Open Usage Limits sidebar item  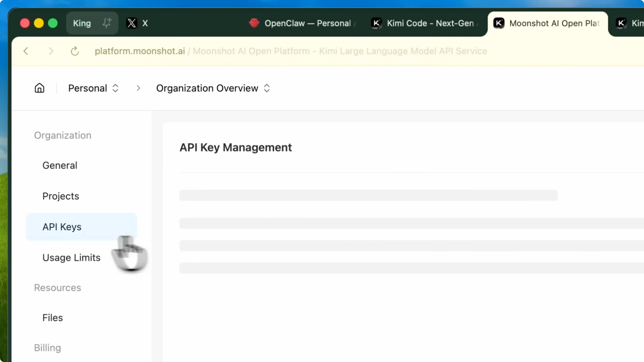coord(72,258)
